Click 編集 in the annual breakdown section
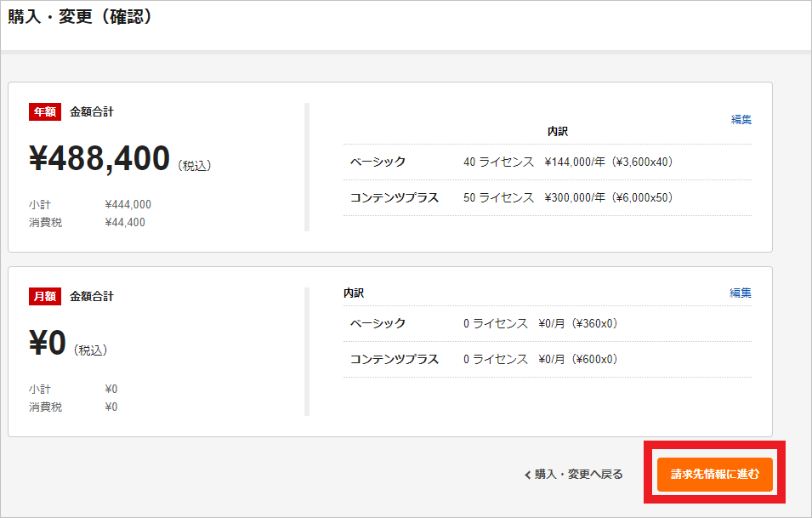The image size is (812, 518). 741,120
